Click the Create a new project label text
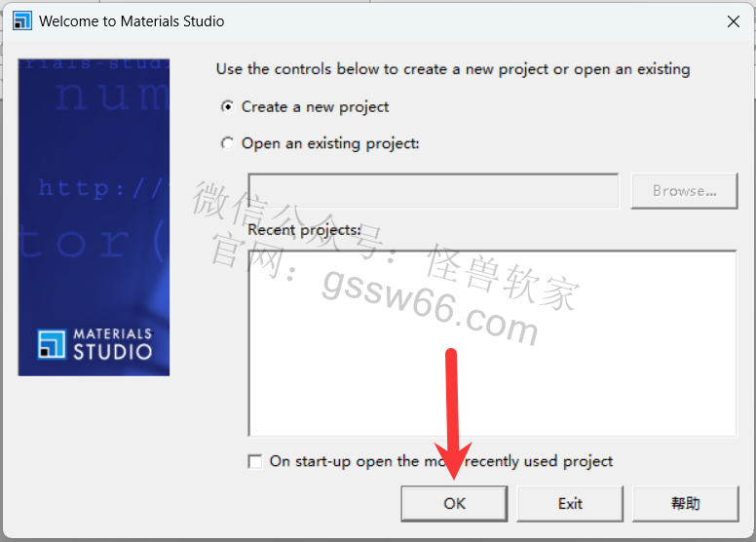Viewport: 756px width, 542px height. point(315,106)
